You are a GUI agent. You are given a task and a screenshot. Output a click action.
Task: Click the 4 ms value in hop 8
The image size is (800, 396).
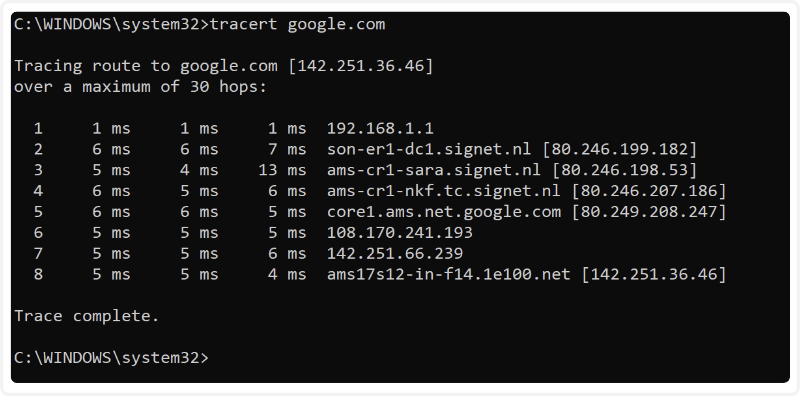[x=287, y=275]
